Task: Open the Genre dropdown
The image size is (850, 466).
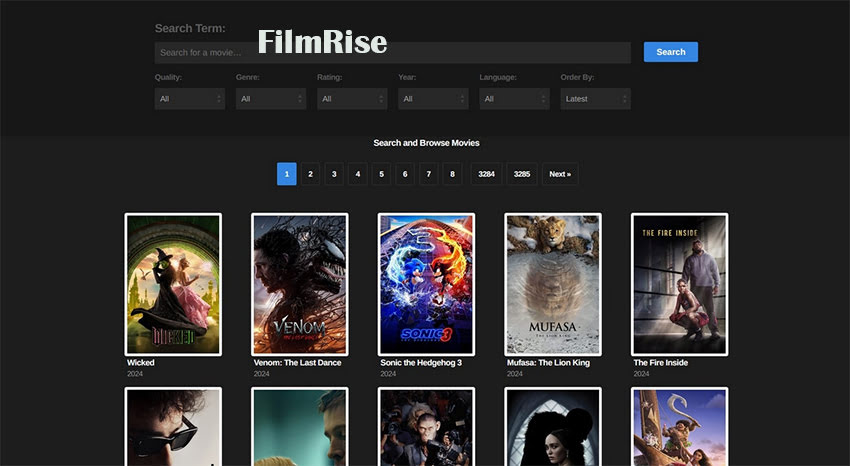Action: coord(271,99)
